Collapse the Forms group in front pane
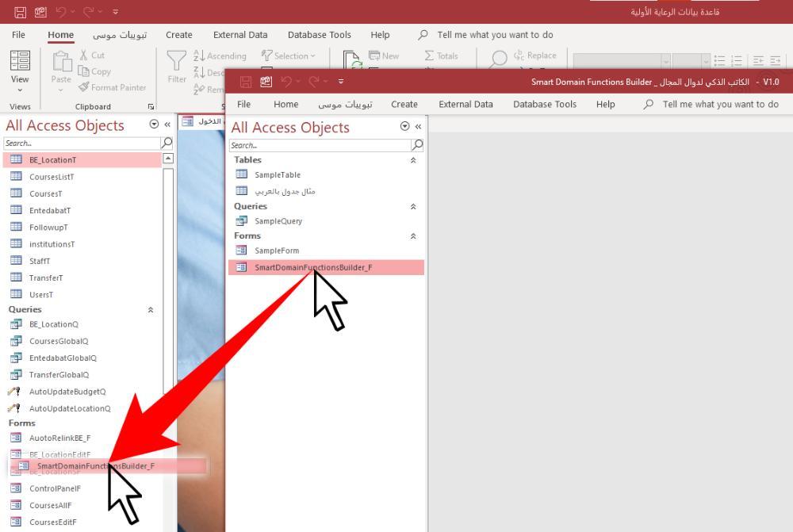Viewport: 793px width, 532px height. pos(413,236)
